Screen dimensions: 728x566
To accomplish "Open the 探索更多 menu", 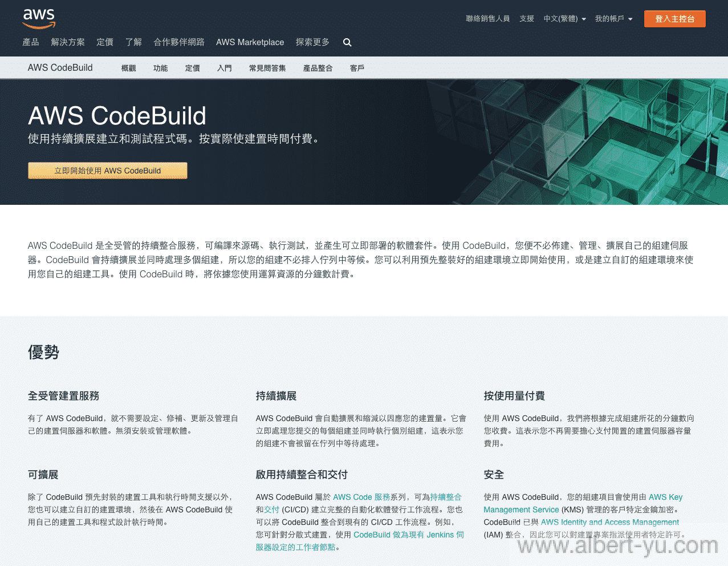I will pyautogui.click(x=312, y=42).
